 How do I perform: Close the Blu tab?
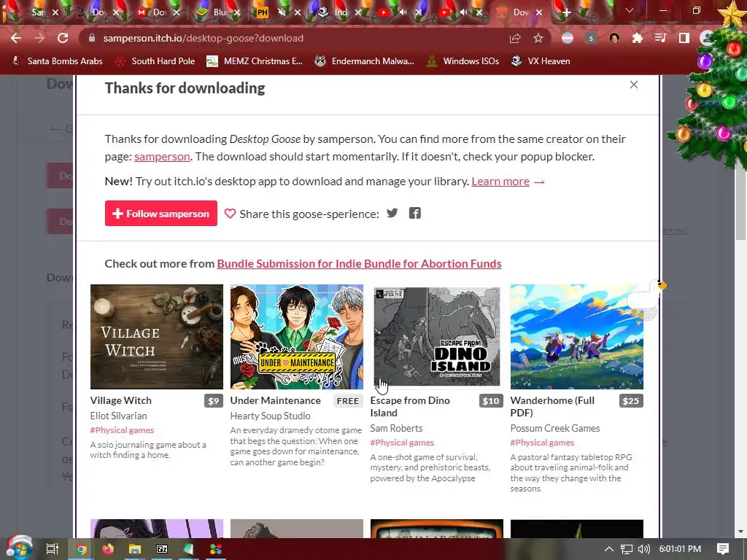click(x=237, y=12)
